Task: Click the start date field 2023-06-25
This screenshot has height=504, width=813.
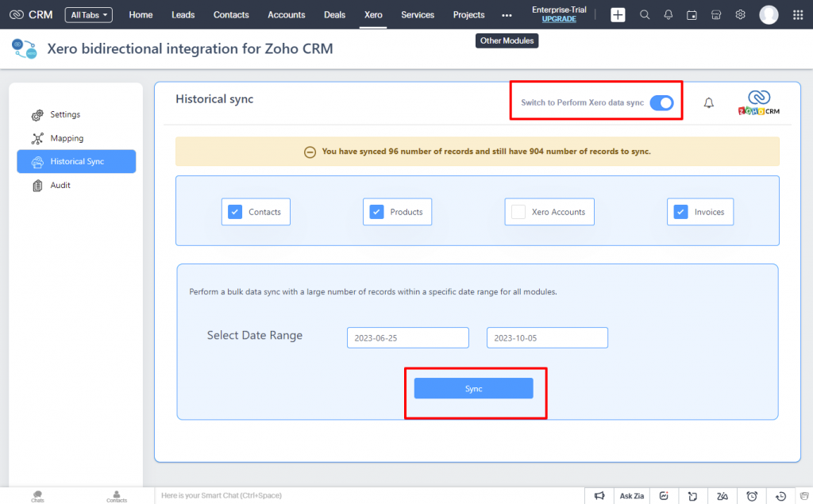Action: click(x=408, y=337)
